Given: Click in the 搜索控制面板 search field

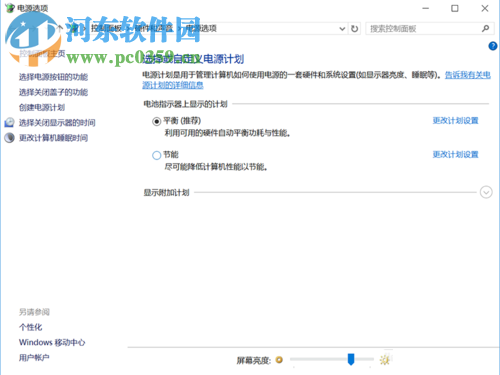Looking at the screenshot, I should tap(423, 29).
